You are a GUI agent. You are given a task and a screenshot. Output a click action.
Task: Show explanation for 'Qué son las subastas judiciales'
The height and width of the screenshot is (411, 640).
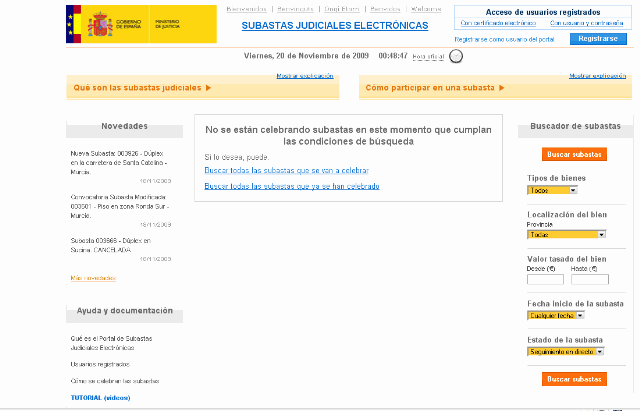pyautogui.click(x=305, y=76)
